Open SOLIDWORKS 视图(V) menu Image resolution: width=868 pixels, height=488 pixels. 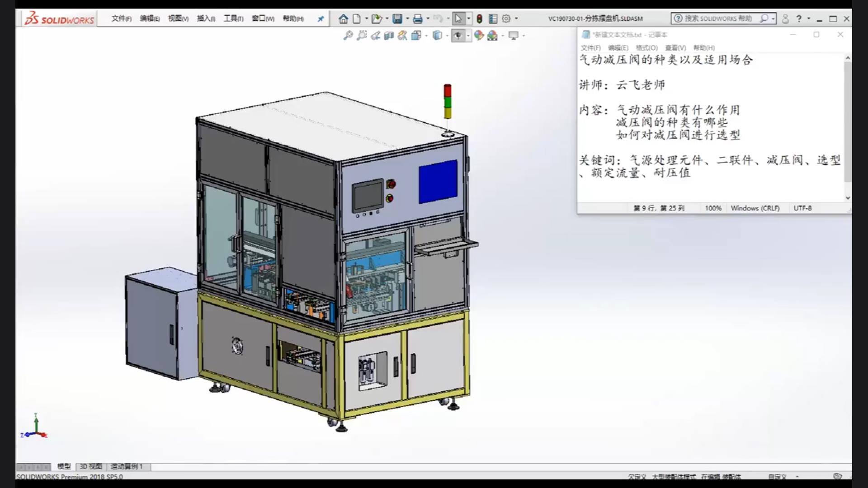point(178,19)
